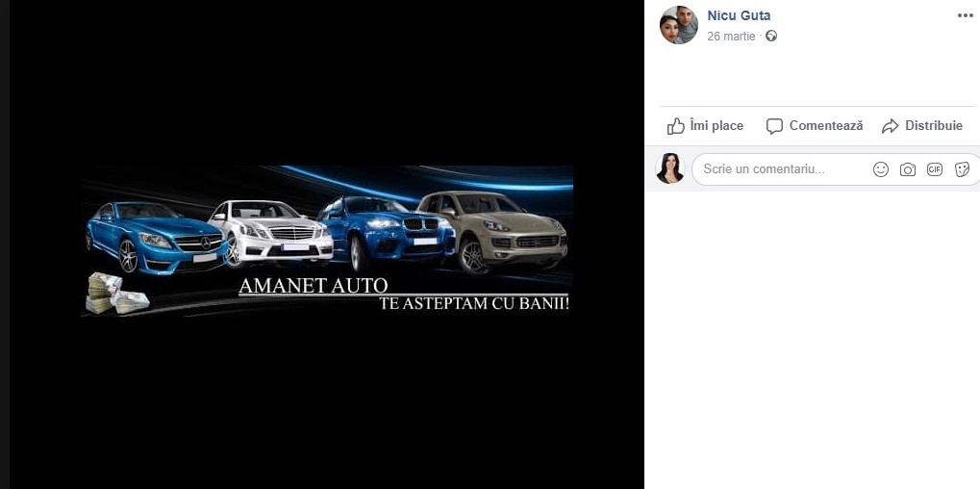Click the dark blue BMW SUV image
The image size is (980, 489).
click(x=388, y=233)
